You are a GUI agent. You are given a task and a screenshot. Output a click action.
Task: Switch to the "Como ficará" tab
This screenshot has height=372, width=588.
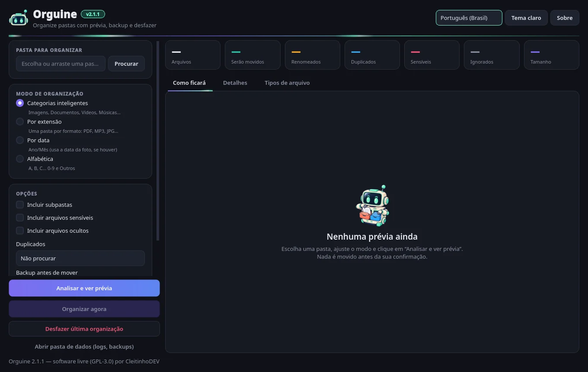tap(189, 83)
